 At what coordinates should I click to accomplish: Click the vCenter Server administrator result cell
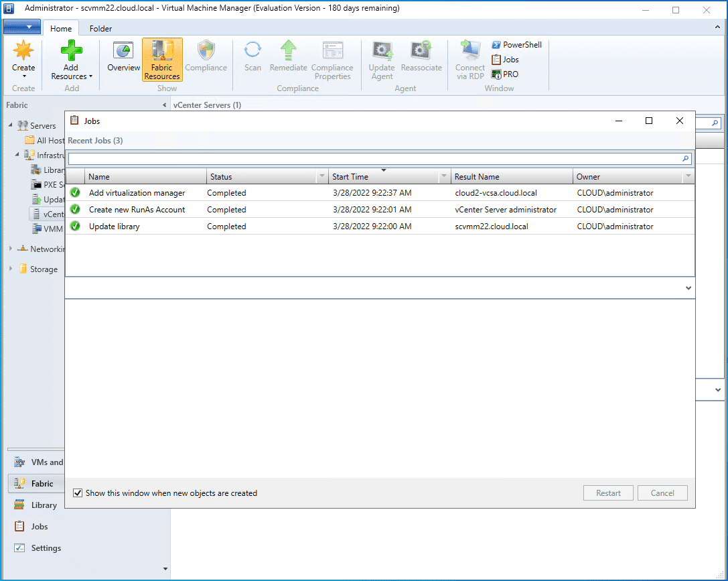click(506, 210)
